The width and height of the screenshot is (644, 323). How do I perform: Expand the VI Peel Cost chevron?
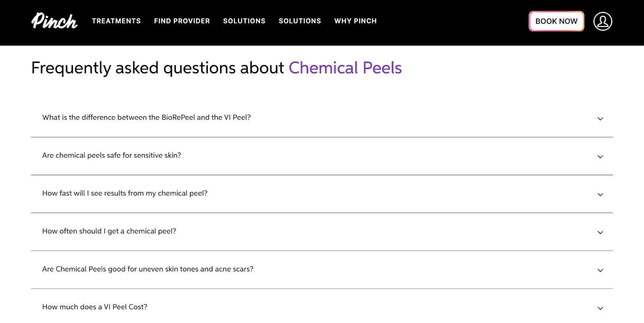tap(600, 308)
